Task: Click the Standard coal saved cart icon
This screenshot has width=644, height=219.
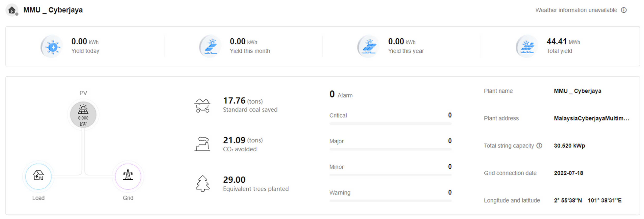Action: click(x=203, y=106)
